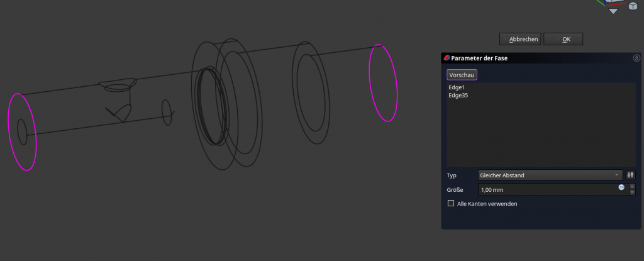Viewport: 644px width, 261px height.
Task: Enable Alle Kanten verwenden checkbox
Action: tap(450, 204)
